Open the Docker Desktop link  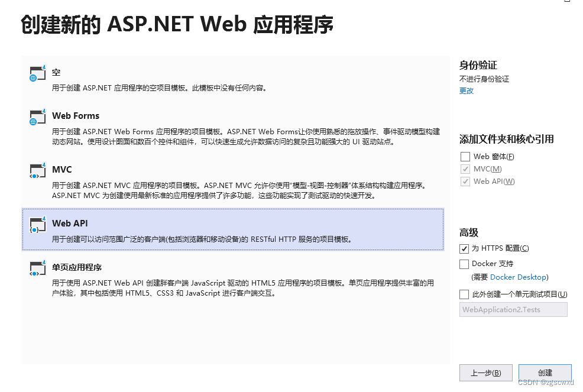pyautogui.click(x=518, y=277)
